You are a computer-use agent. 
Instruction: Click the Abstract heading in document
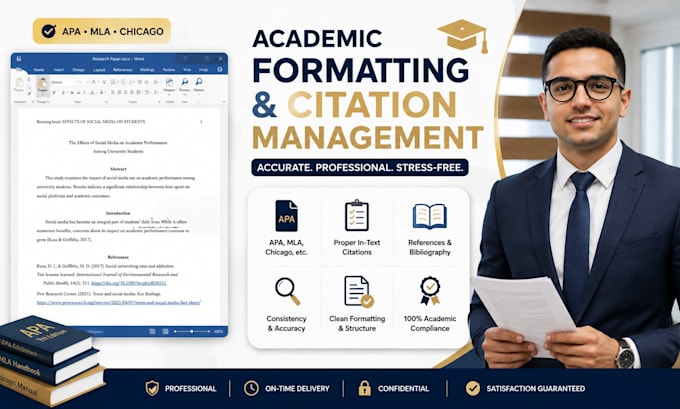tap(118, 169)
